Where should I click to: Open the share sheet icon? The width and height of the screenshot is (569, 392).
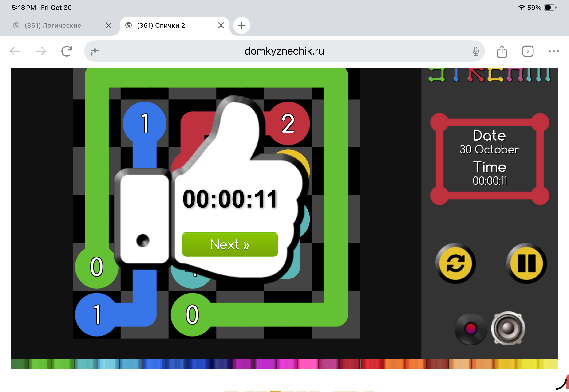point(502,51)
